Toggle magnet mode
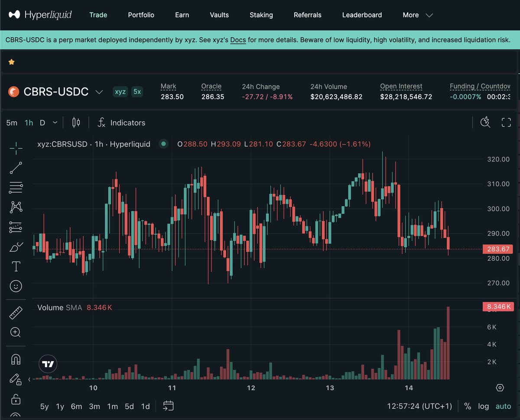520x420 pixels. click(x=16, y=359)
